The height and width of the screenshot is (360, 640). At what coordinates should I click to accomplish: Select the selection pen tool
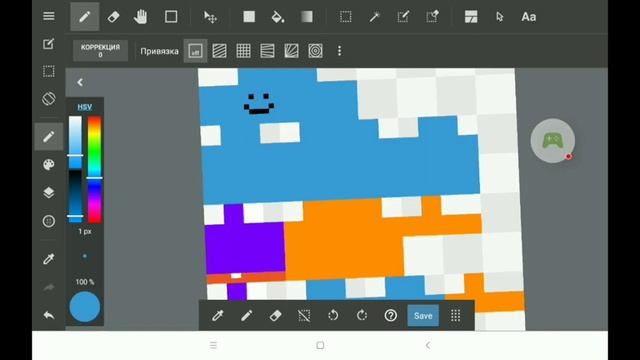coord(403,17)
